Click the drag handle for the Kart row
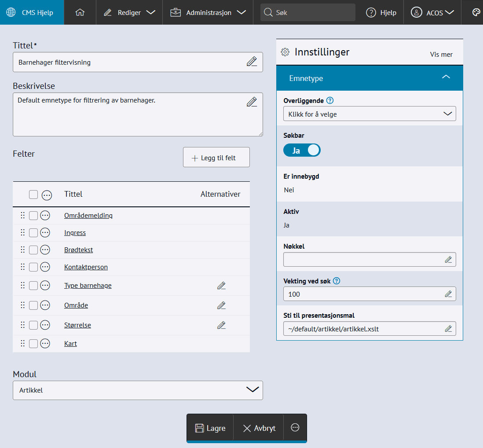The width and height of the screenshot is (483, 448). (x=22, y=344)
